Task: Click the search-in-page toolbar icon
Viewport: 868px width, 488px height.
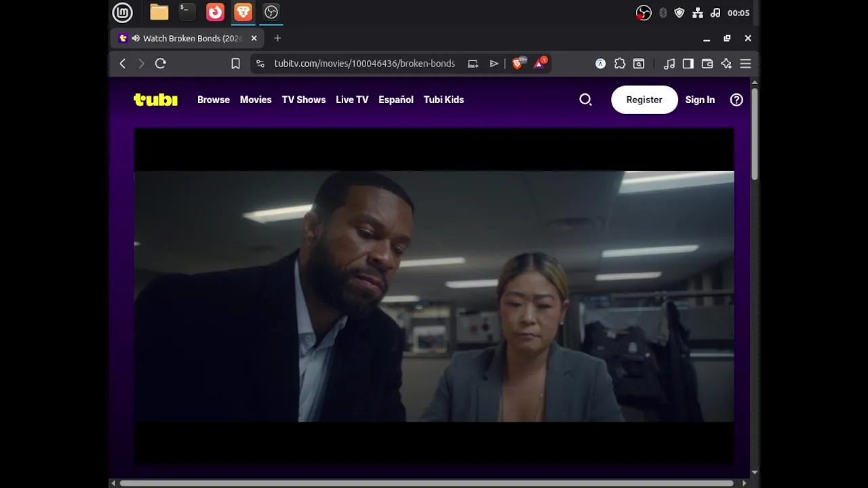Action: tap(639, 64)
